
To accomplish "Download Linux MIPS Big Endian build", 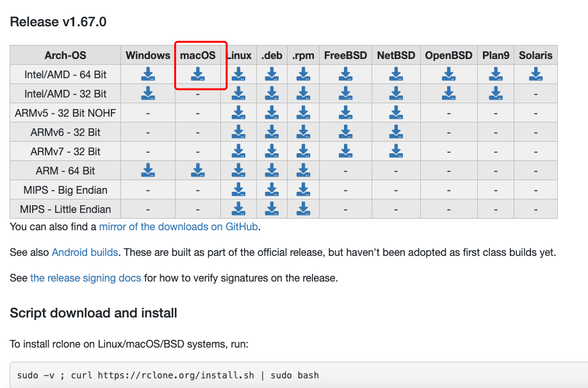I will point(238,189).
